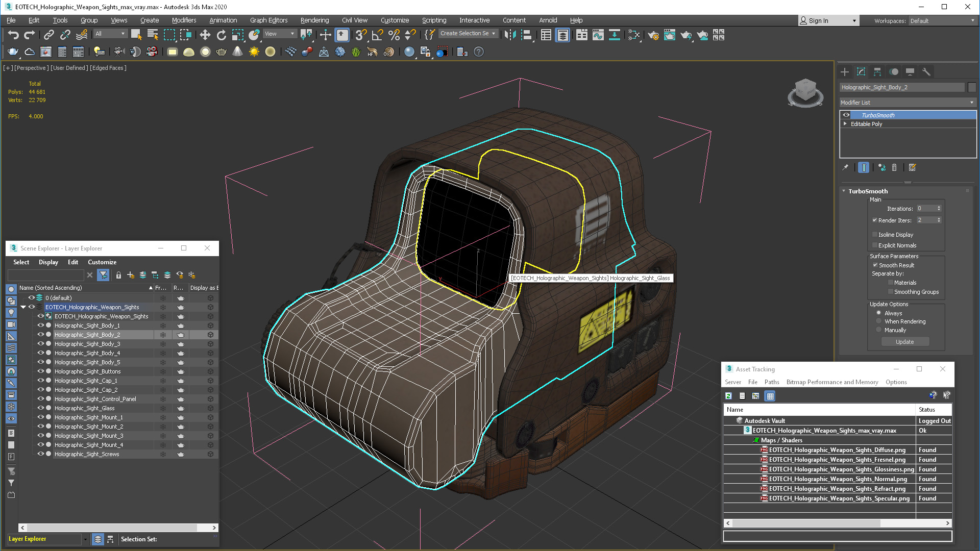Click the lock icon in Scene Explorer toolbar

click(118, 275)
